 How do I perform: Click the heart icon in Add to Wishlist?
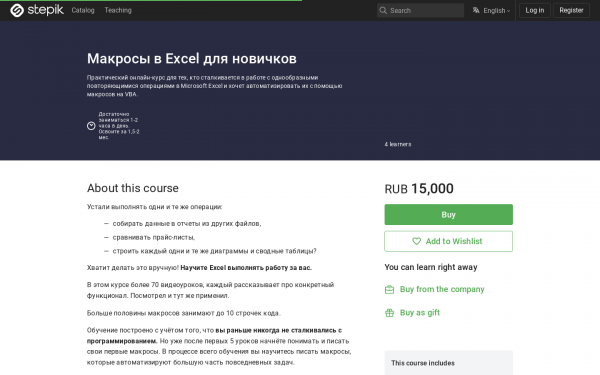coord(416,241)
